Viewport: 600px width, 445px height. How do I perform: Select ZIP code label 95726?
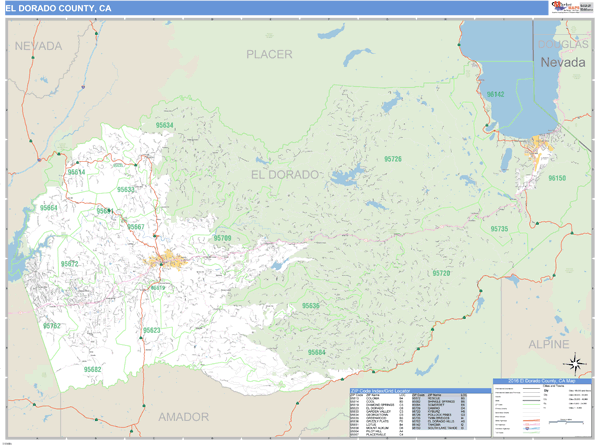click(393, 159)
